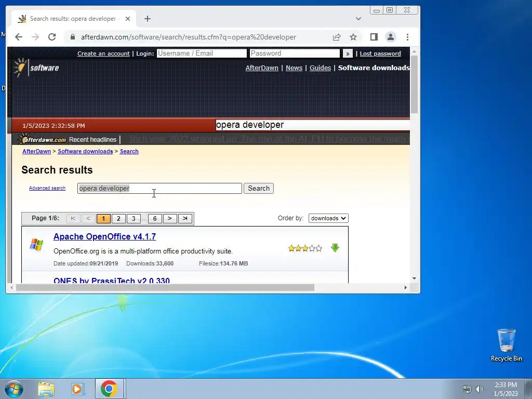Click Windows platform icon beside Apache OpenOffice
532x399 pixels.
(36, 245)
